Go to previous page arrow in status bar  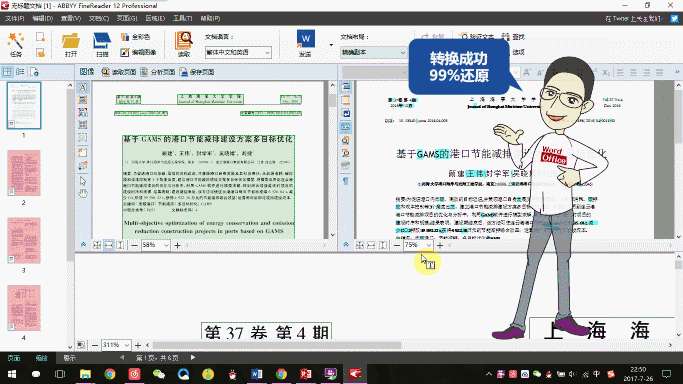pyautogui.click(x=122, y=358)
